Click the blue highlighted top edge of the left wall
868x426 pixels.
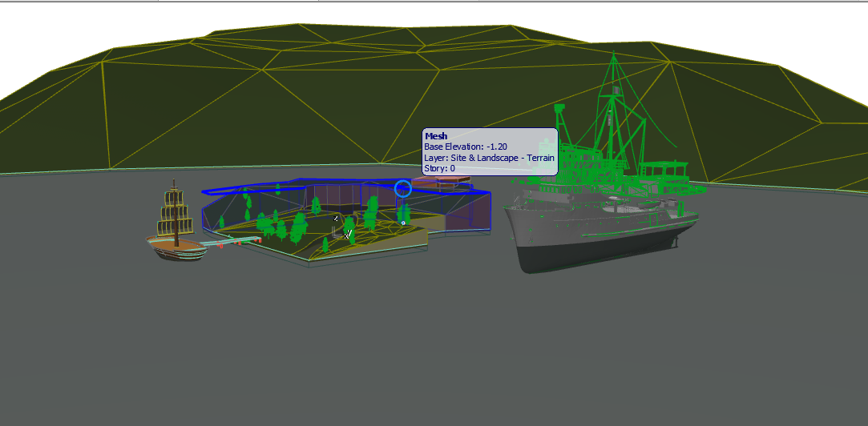pos(240,189)
